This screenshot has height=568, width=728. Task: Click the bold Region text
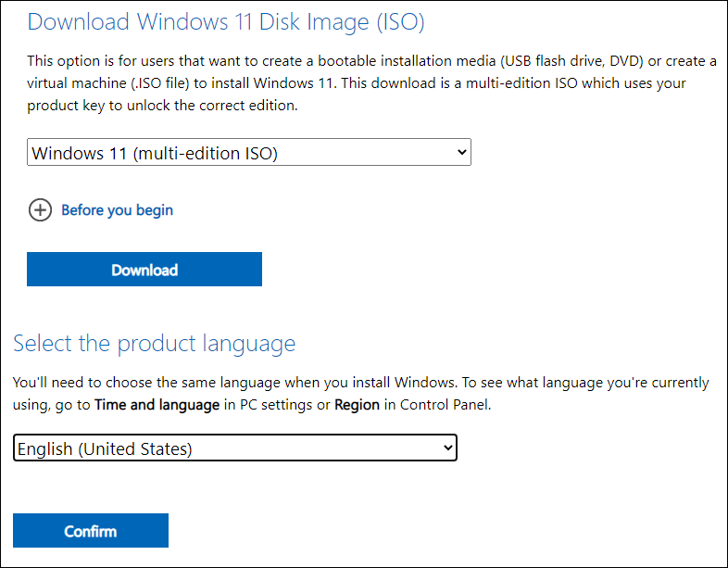357,405
